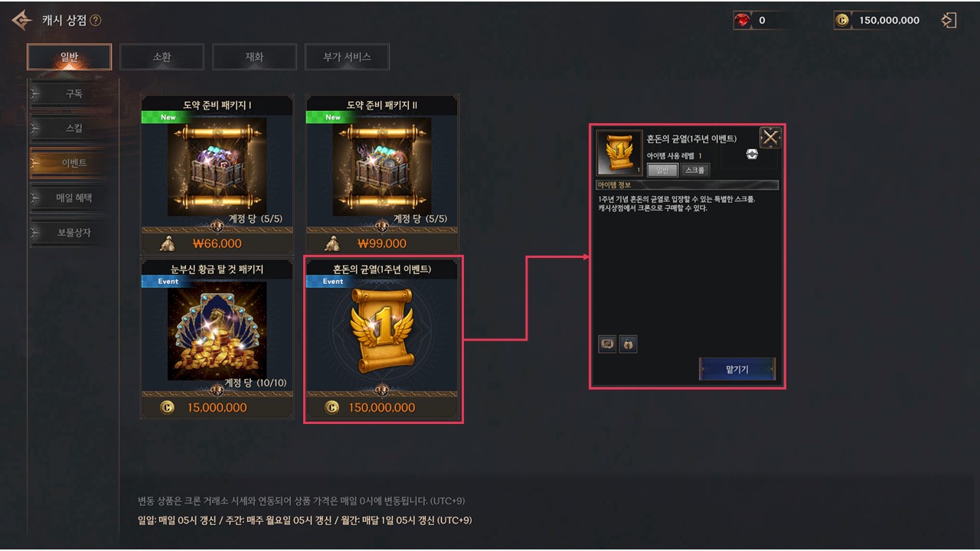Switch to the 소환 tab
980x551 pixels.
point(162,57)
